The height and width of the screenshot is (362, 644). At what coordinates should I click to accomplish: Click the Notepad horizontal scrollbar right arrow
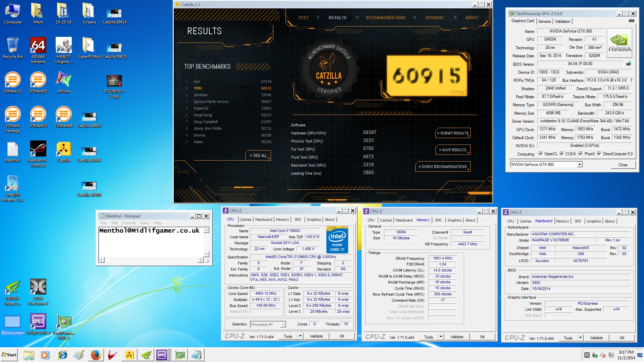point(201,260)
